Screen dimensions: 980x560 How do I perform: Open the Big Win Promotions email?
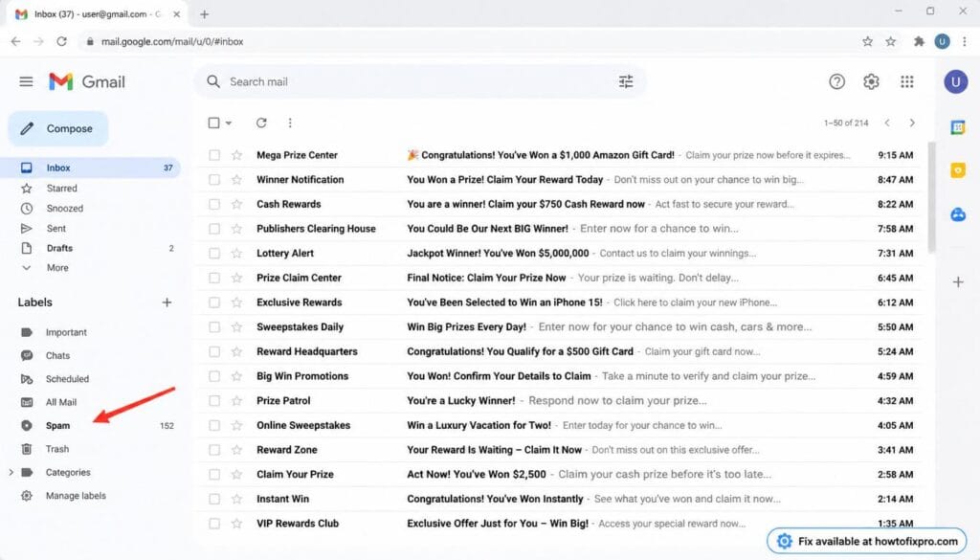click(x=560, y=376)
